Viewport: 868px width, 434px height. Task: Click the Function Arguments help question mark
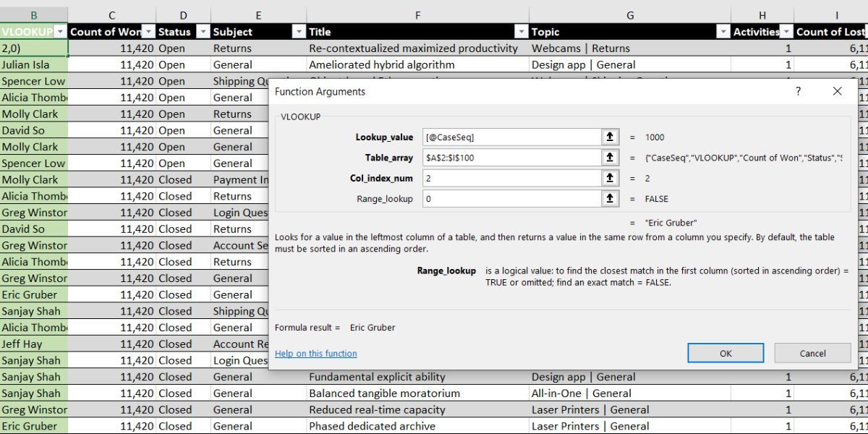[799, 91]
